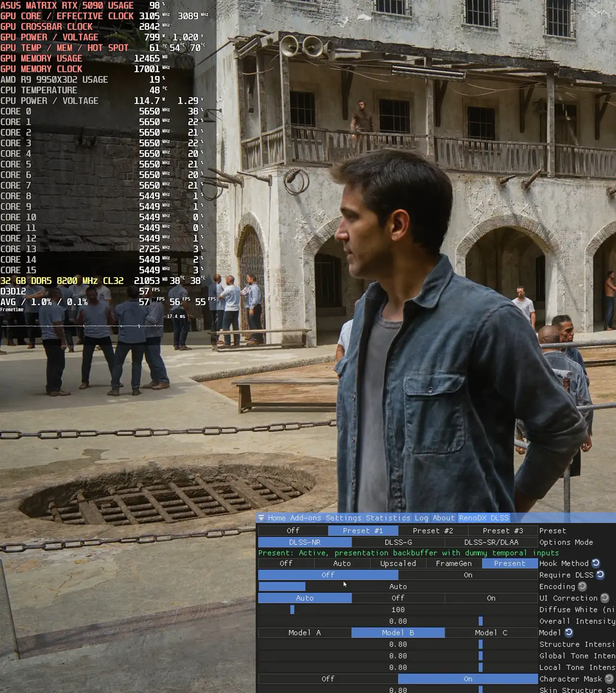
Task: Set UI Correction to Auto
Action: pos(305,598)
